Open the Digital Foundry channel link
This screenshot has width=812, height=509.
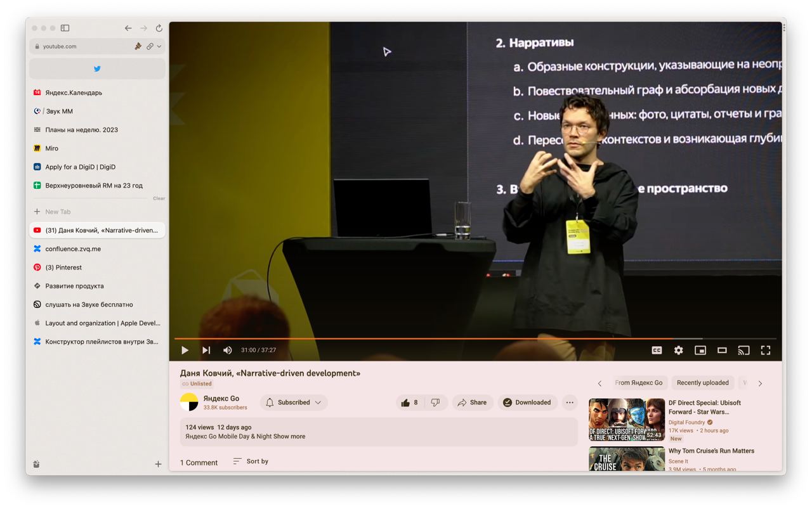(686, 422)
